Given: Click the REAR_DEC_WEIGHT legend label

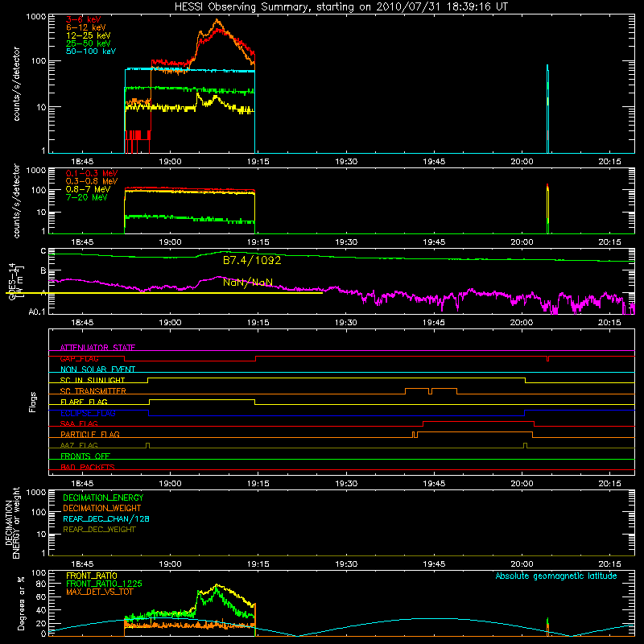Looking at the screenshot, I should [99, 530].
